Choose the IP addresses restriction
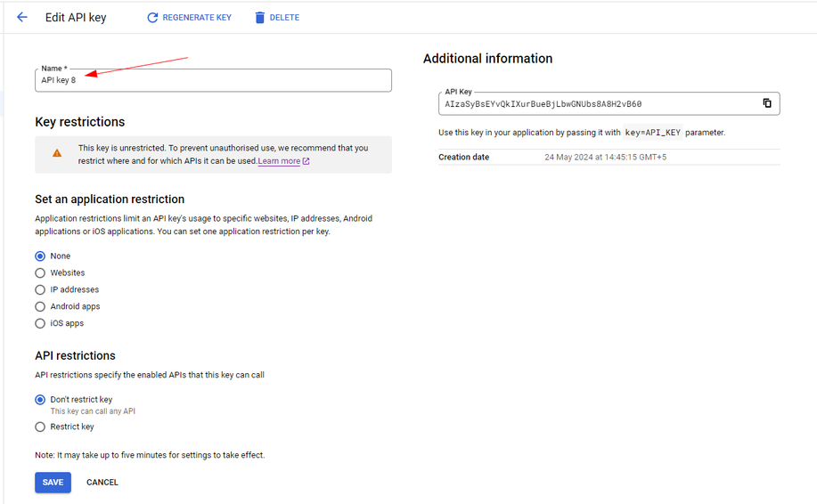 click(x=40, y=290)
